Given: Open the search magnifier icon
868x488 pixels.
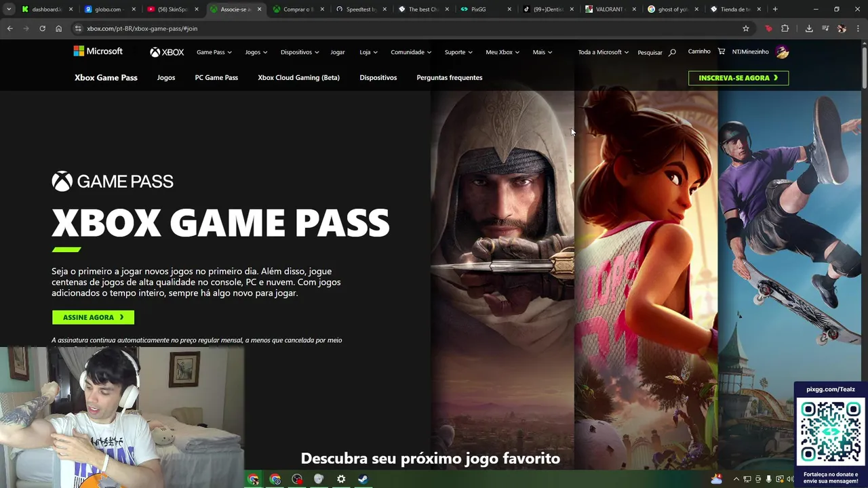Looking at the screenshot, I should [672, 52].
